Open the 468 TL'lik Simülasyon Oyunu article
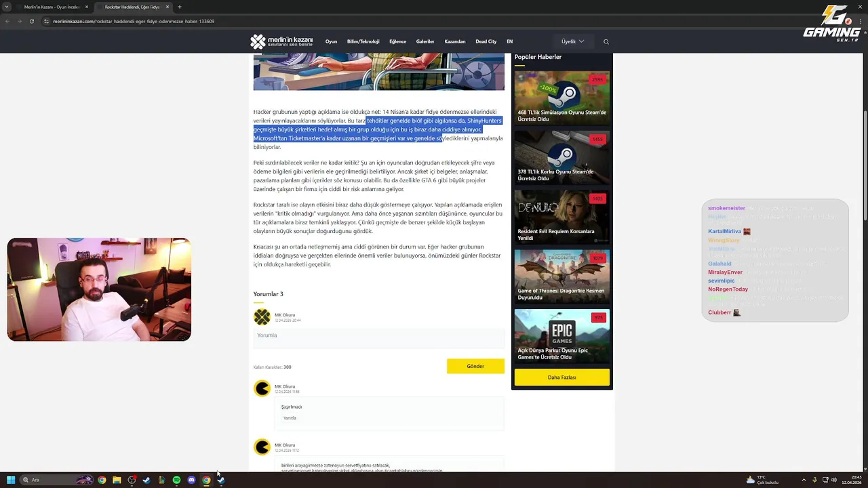Viewport: 868px width, 488px height. point(561,98)
